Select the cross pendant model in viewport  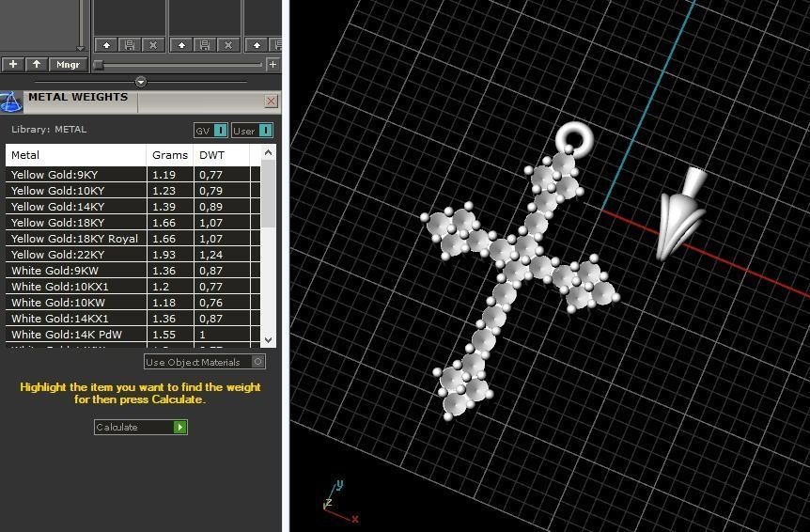519,271
